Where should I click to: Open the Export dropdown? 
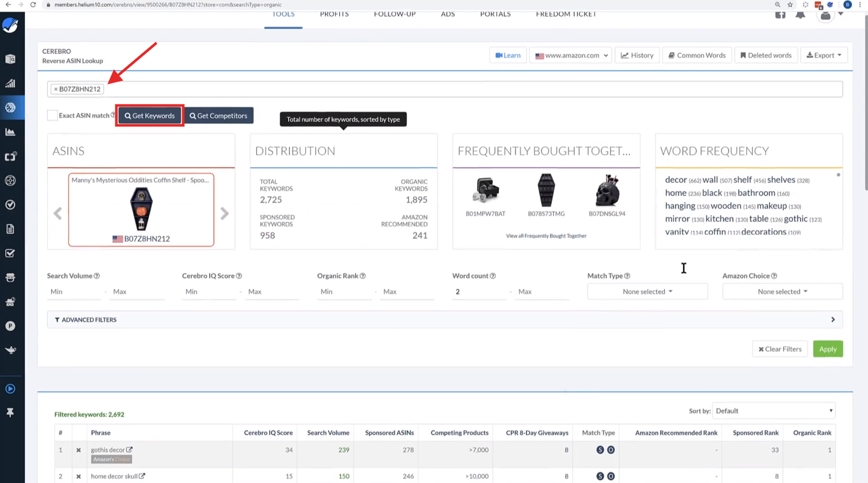click(824, 55)
